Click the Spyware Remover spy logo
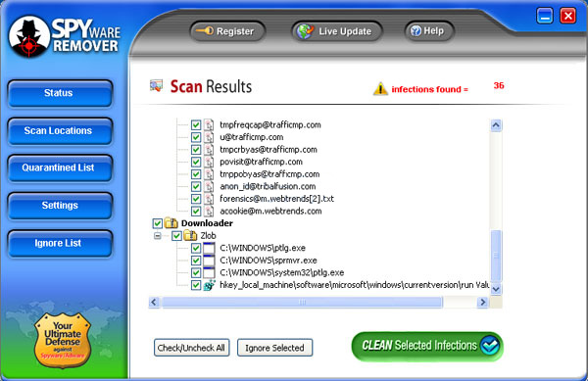Screen dimensions: 588x381 click(x=29, y=36)
